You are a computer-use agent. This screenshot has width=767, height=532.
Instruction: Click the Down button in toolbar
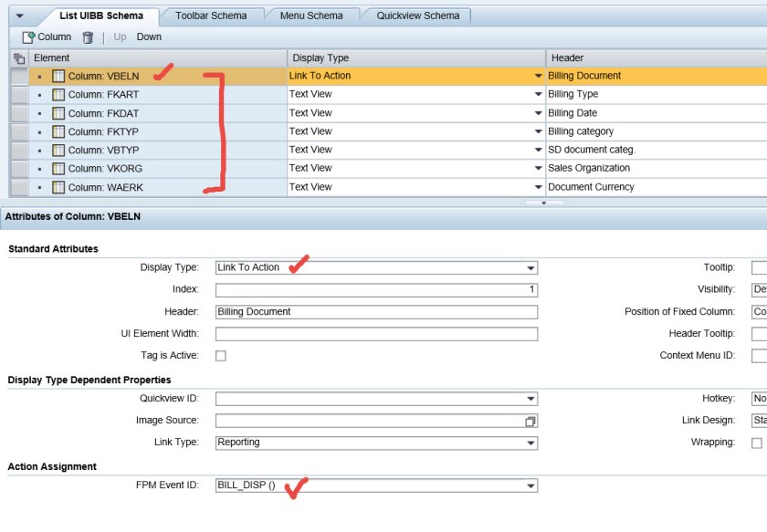(149, 37)
